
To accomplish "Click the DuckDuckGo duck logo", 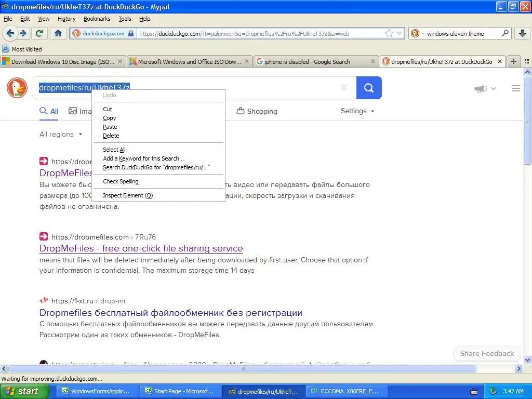I will (17, 88).
